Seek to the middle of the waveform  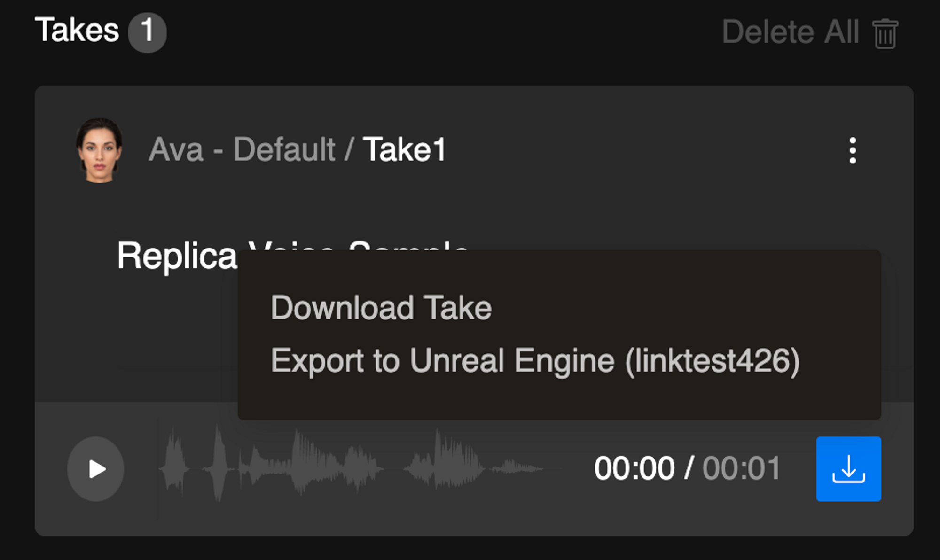350,469
